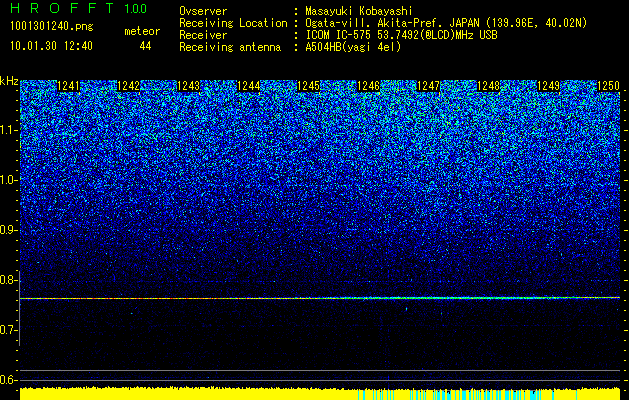Click the 0.7 frequency axis label
Viewport: 629px width, 400px height.
coord(8,330)
